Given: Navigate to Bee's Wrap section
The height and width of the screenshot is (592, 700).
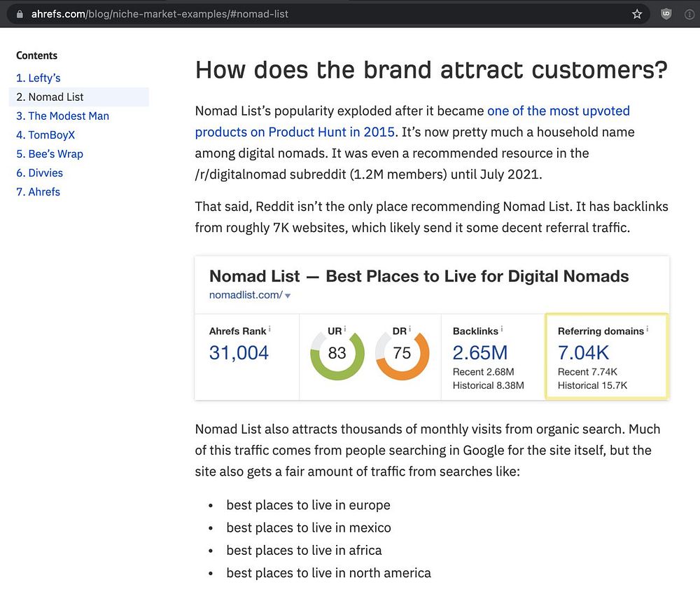Looking at the screenshot, I should point(50,153).
